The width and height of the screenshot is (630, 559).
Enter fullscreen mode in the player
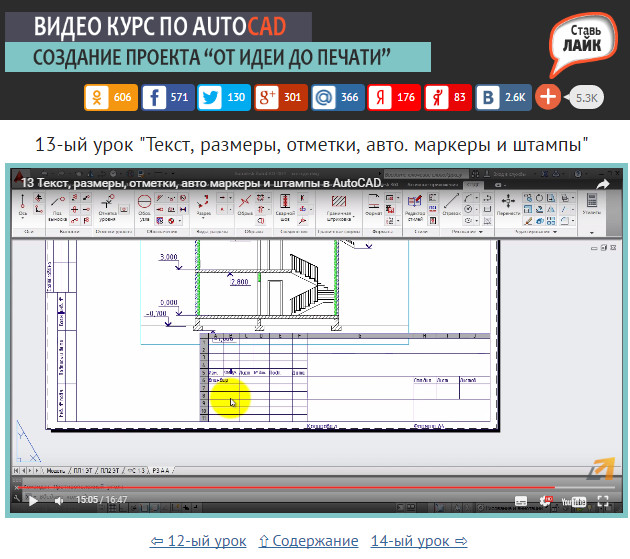603,501
